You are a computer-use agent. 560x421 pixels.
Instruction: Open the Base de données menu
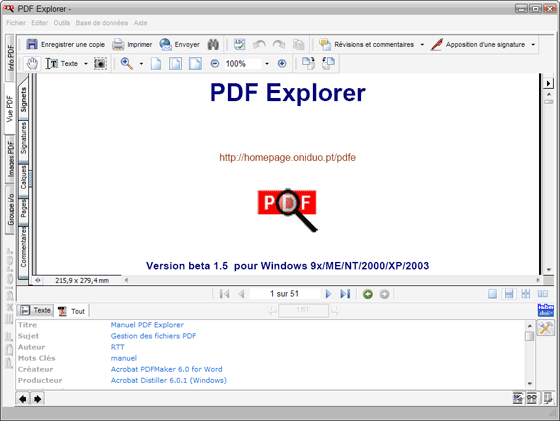[x=102, y=23]
